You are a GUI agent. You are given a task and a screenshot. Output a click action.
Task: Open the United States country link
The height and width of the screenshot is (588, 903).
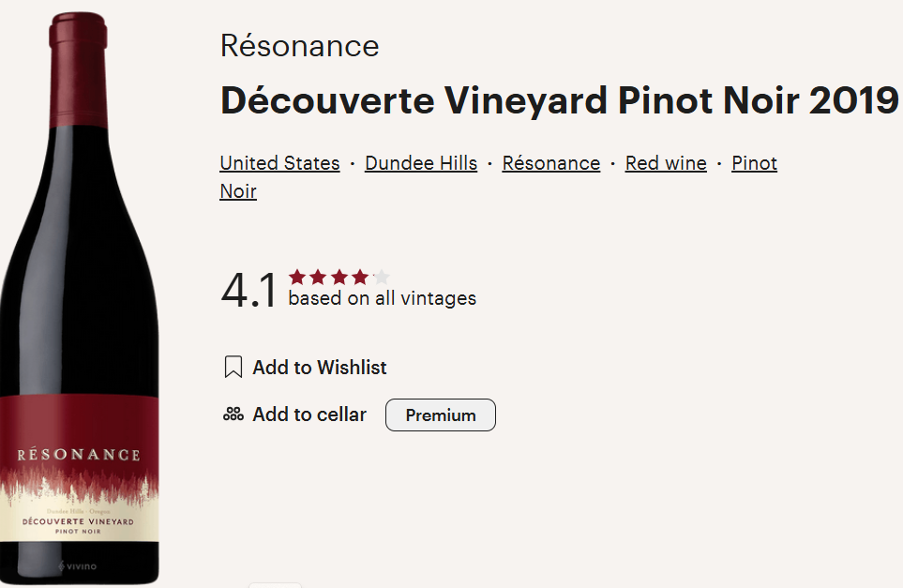(279, 163)
